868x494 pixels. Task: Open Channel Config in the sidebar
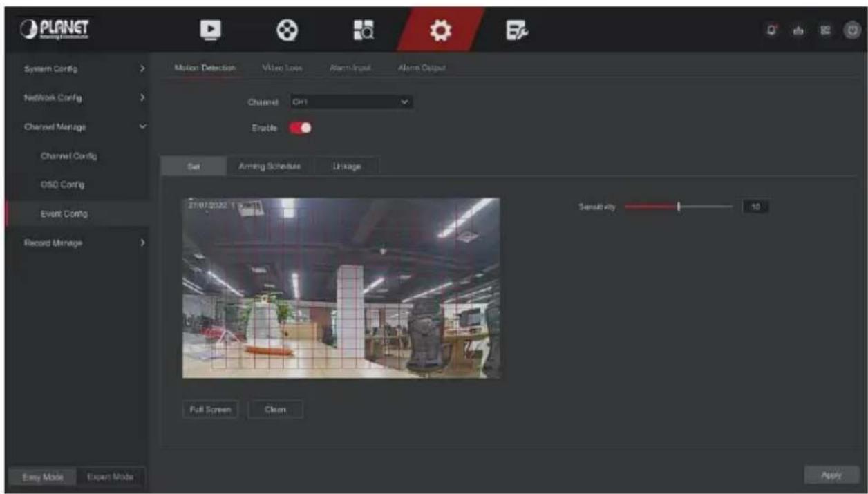(68, 156)
